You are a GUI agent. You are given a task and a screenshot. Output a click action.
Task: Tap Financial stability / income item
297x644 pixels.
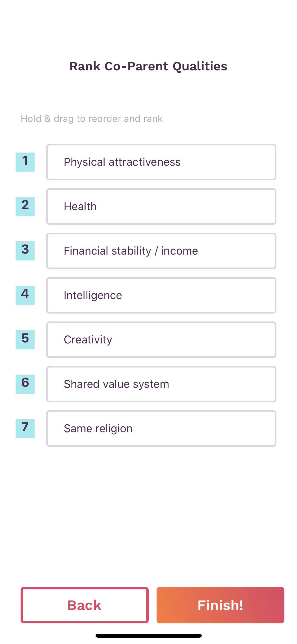(x=161, y=251)
